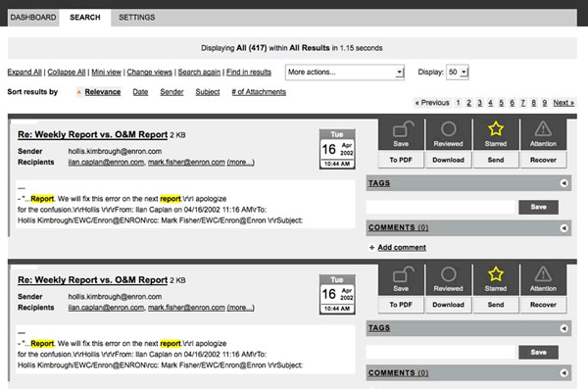Screen dimensions: 588x389
Task: Click Add comment in first result
Action: (402, 248)
